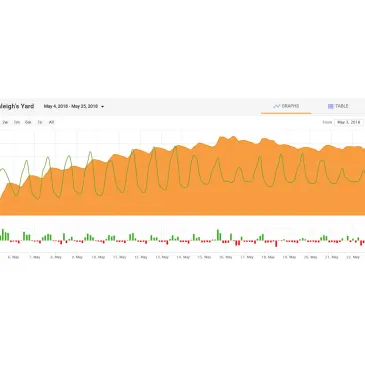365x365 pixels.
Task: Click the red bar below 18 May
Action: click(x=276, y=244)
